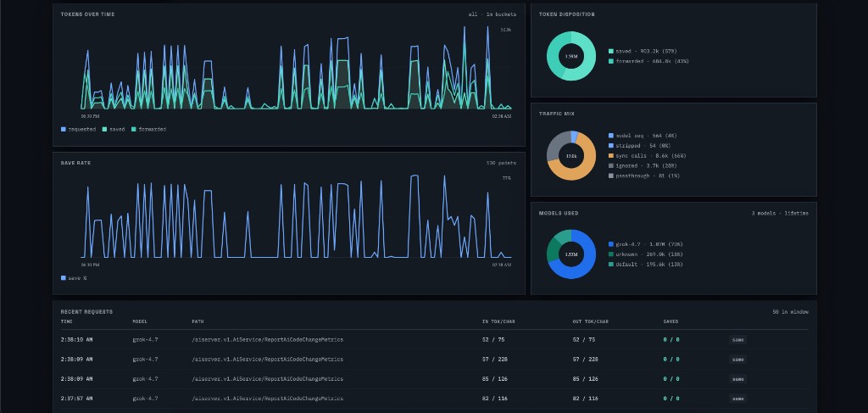Click the Save Rate chart title

(x=75, y=164)
